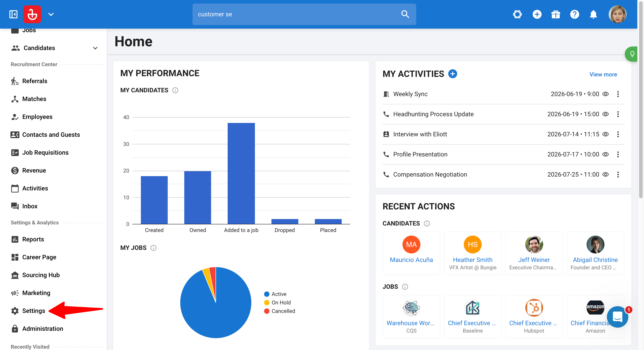Toggle eye icon for Compensation Negotiation
This screenshot has height=350, width=644.
click(605, 175)
